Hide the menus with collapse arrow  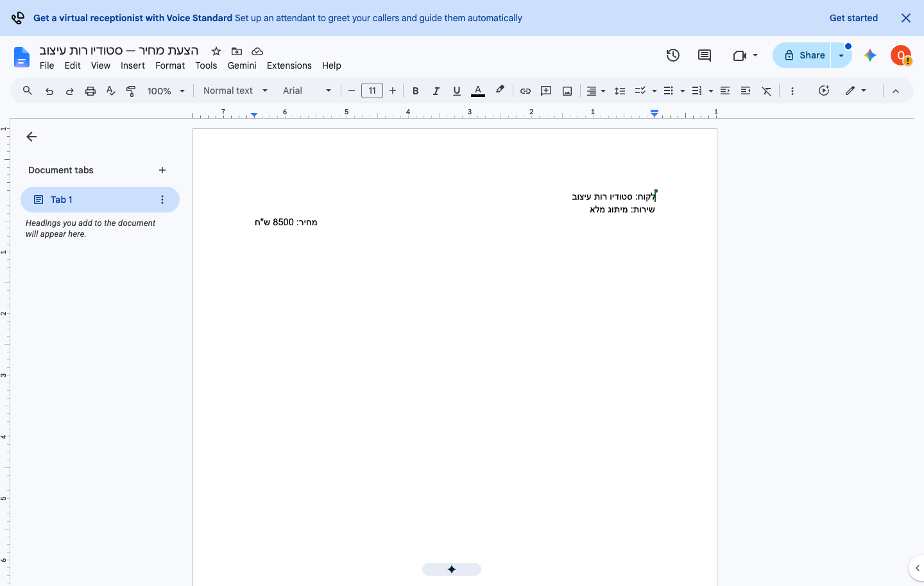tap(896, 91)
